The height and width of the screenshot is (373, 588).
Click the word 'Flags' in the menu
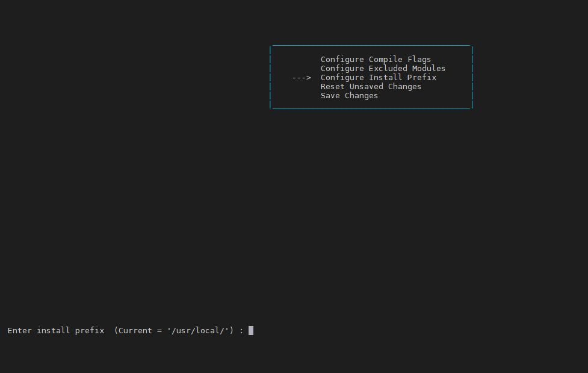(419, 60)
